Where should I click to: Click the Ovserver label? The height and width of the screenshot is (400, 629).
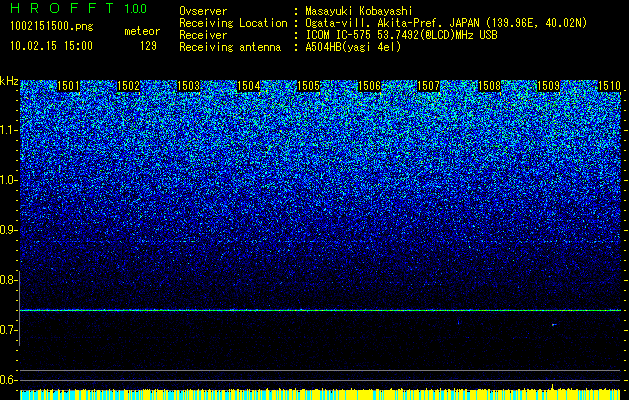pyautogui.click(x=203, y=11)
